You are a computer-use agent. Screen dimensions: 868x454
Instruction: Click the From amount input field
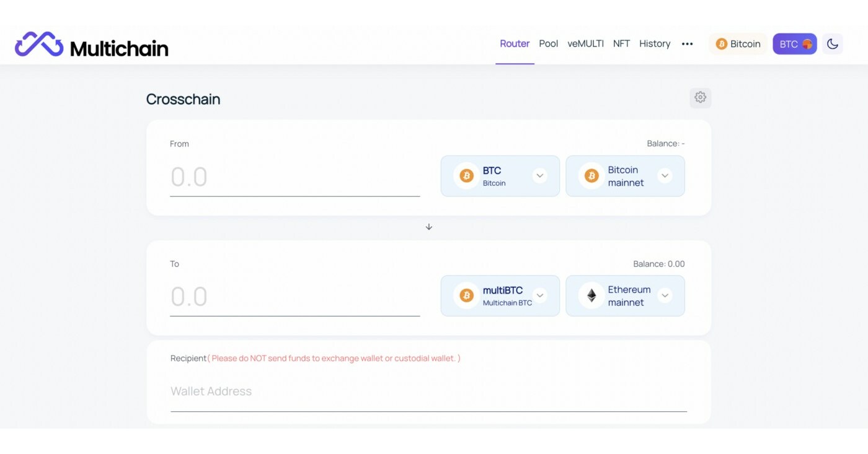pyautogui.click(x=295, y=178)
